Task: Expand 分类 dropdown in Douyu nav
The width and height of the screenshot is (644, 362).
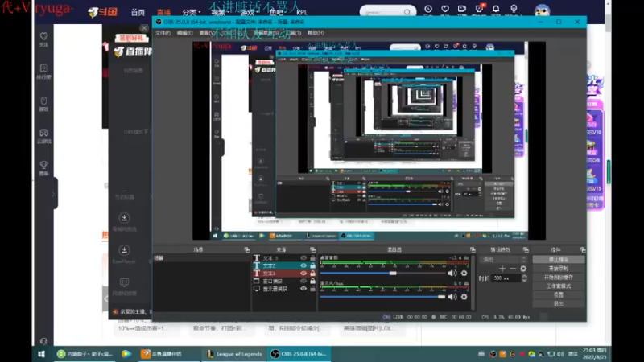Action: (x=192, y=13)
